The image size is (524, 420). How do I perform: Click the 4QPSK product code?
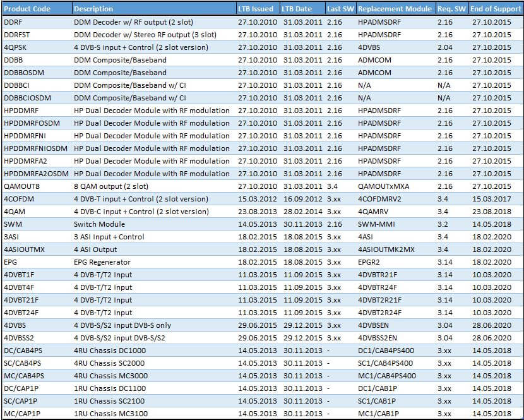click(15, 47)
